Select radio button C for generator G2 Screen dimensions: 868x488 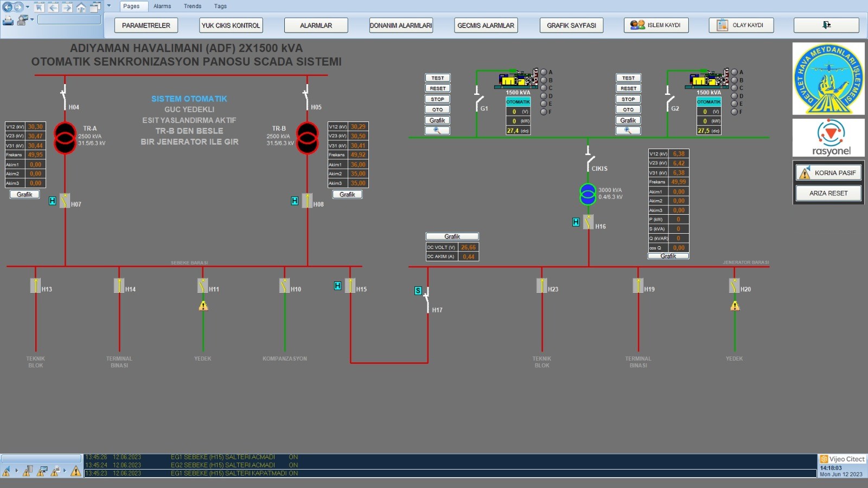coord(735,88)
